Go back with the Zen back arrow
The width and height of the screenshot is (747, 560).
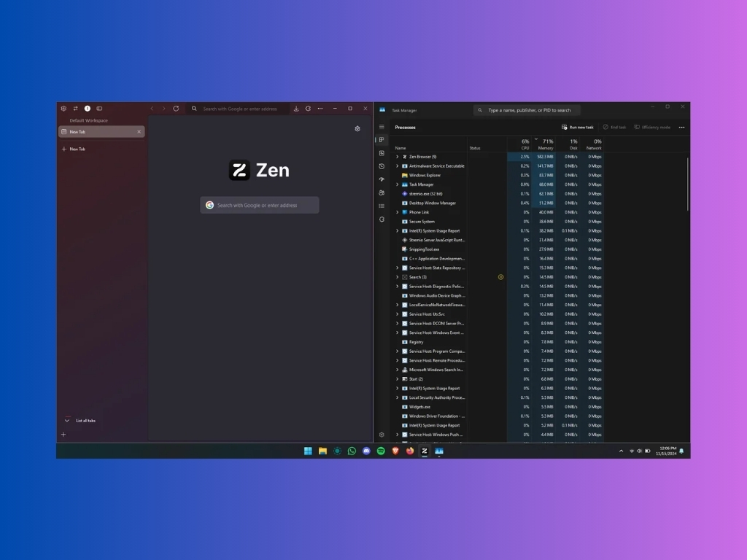click(152, 109)
